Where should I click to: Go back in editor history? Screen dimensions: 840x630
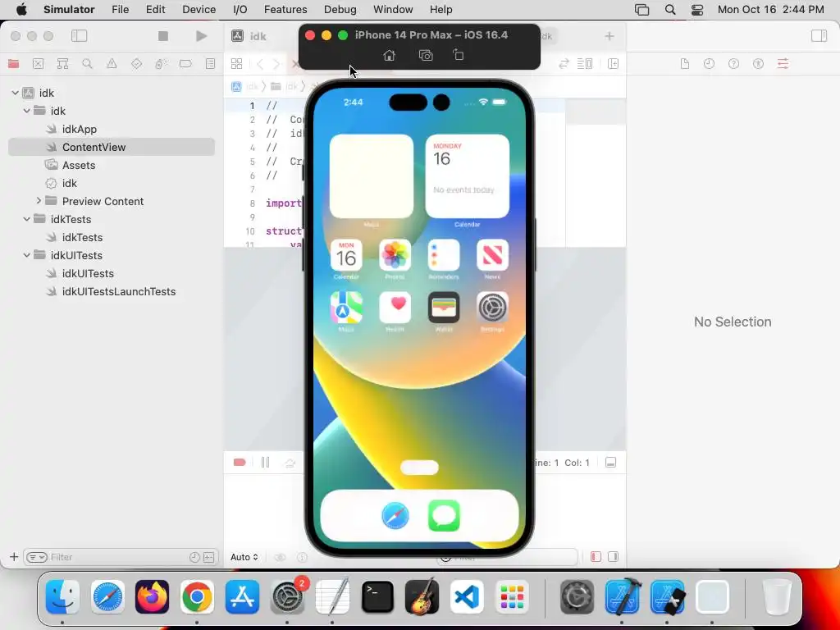click(x=260, y=64)
